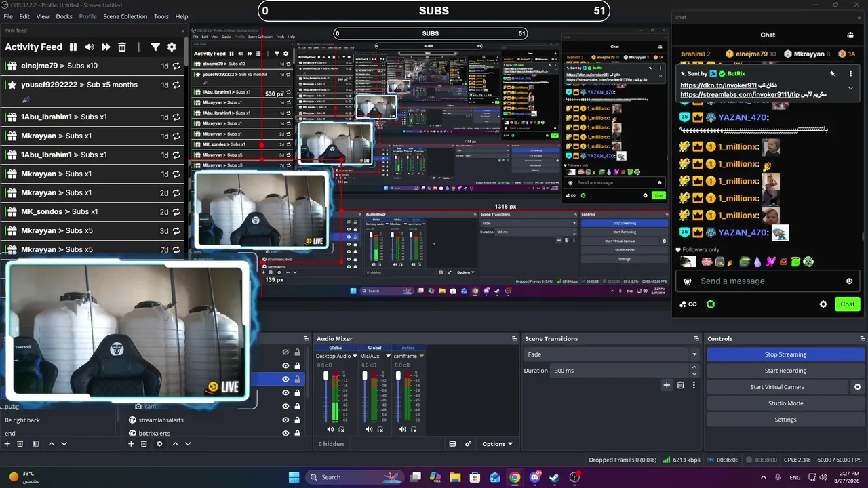
Task: Toggle visibility of the cam source
Action: click(285, 406)
